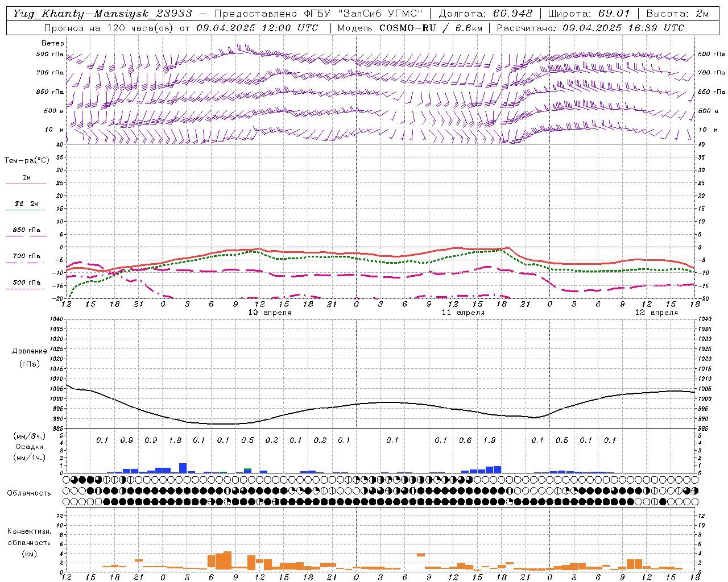Click the Облачность row label

tap(29, 493)
